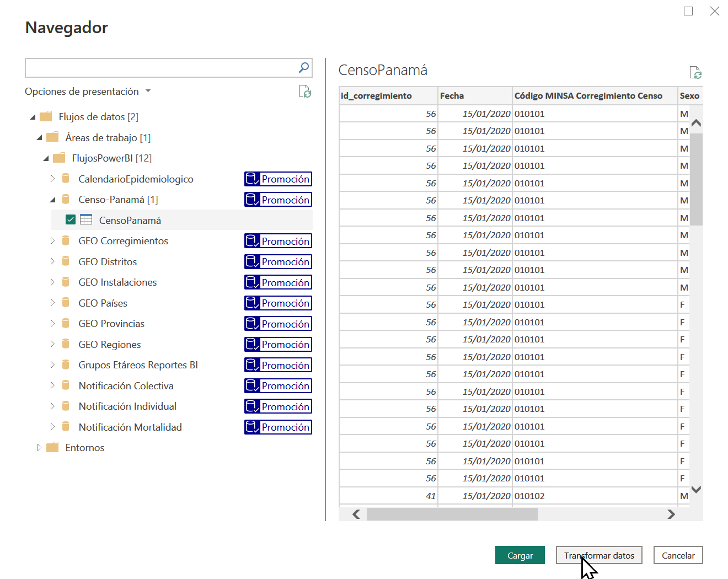This screenshot has height=579, width=728.
Task: Collapse the Áreas de trabajo node
Action: 40,138
